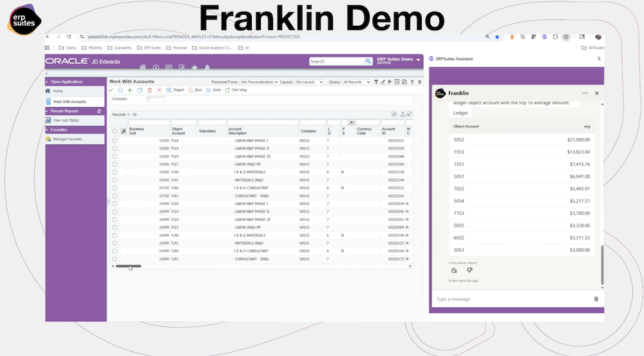Viewport: 644px width, 356px height.
Task: Open the Layout dropdown
Action: 309,82
